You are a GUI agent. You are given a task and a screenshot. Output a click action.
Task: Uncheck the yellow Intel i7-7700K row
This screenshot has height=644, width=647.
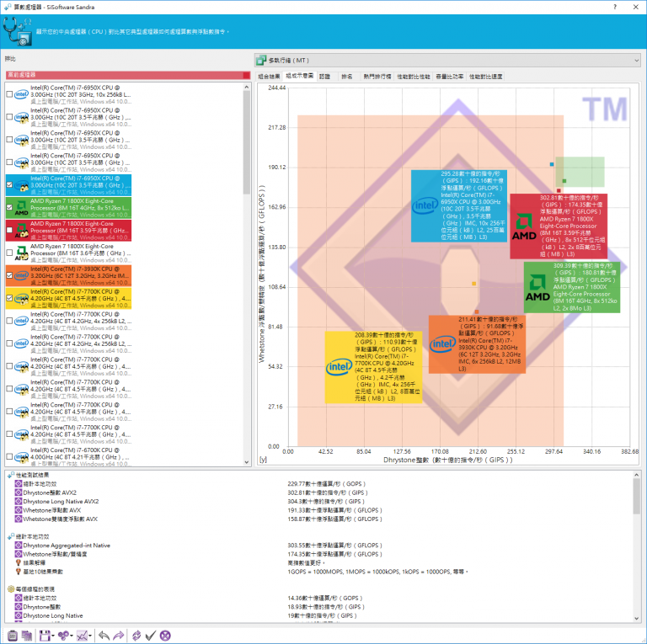tap(9, 298)
